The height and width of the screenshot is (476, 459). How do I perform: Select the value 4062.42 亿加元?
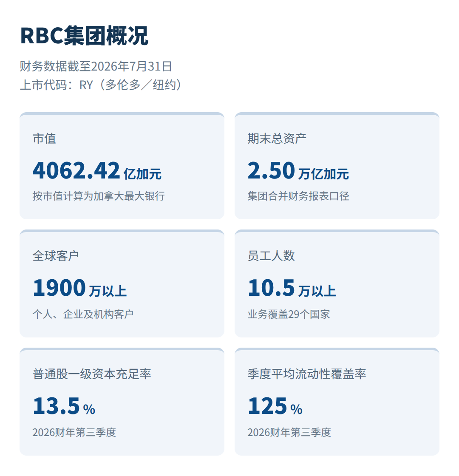(x=97, y=170)
